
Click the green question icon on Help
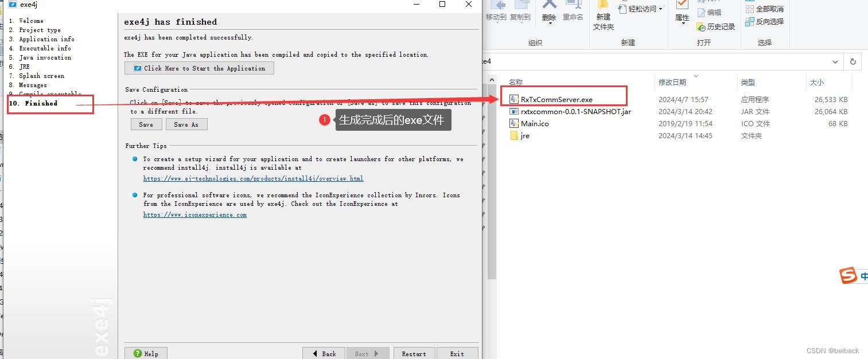tap(137, 353)
